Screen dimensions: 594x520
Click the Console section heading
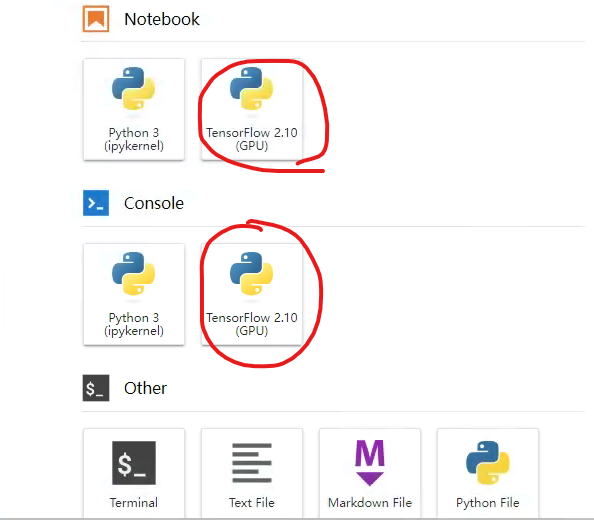click(154, 203)
